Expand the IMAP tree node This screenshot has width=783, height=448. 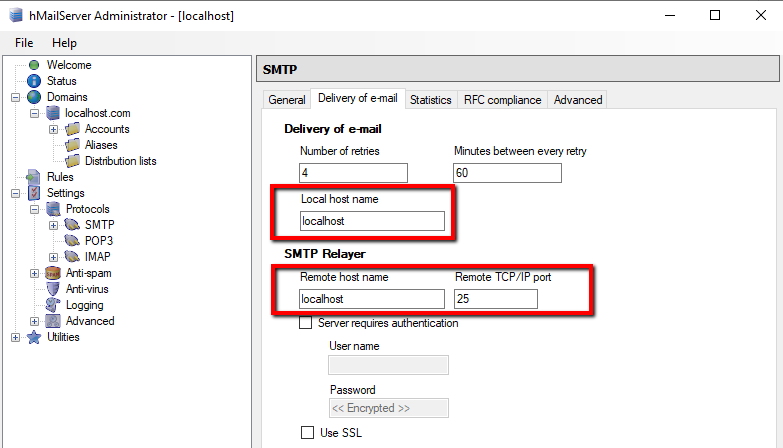tap(53, 257)
